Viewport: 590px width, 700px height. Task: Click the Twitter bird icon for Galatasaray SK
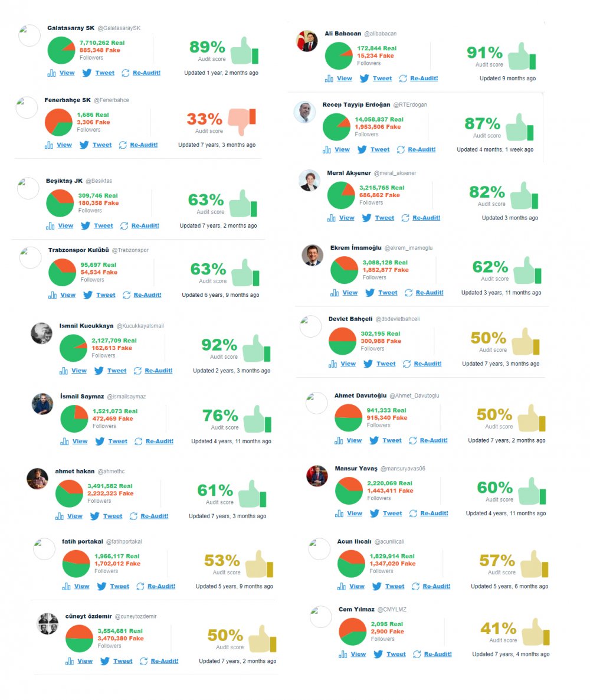(87, 73)
